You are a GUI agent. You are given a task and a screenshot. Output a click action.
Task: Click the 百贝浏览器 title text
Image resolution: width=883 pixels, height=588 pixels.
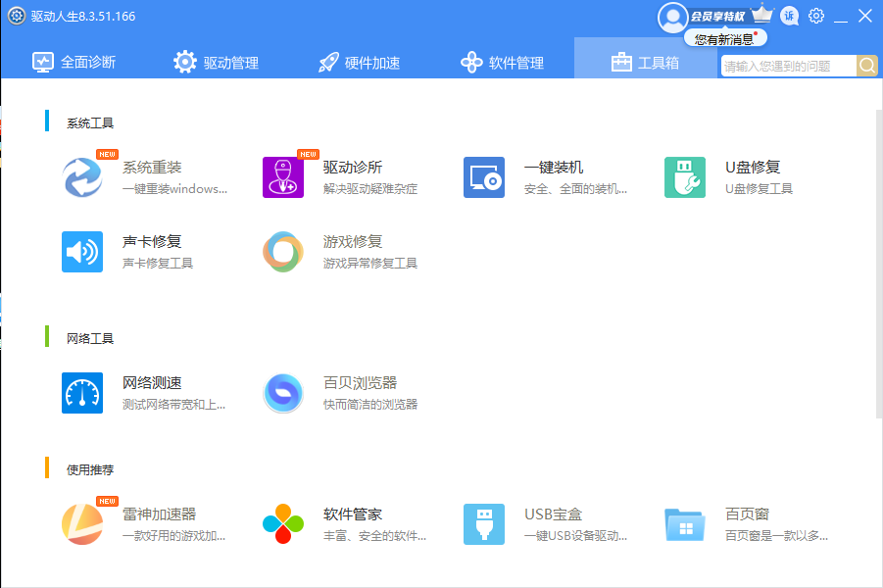[361, 383]
